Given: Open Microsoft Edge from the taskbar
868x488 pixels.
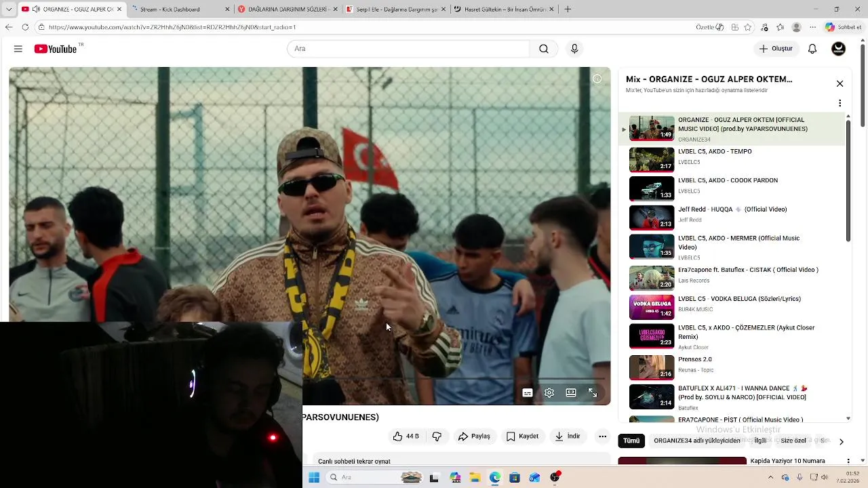Looking at the screenshot, I should pos(495,478).
